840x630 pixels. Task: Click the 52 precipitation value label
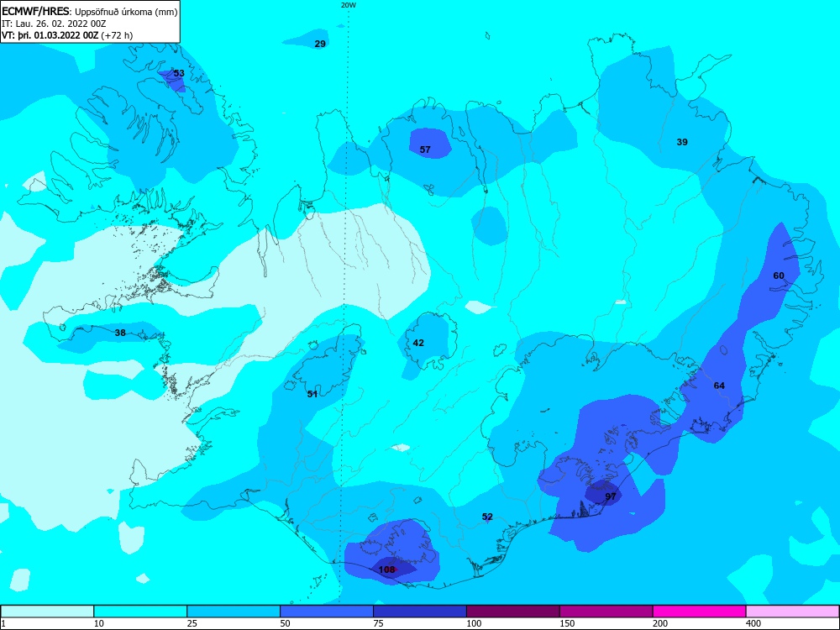487,517
